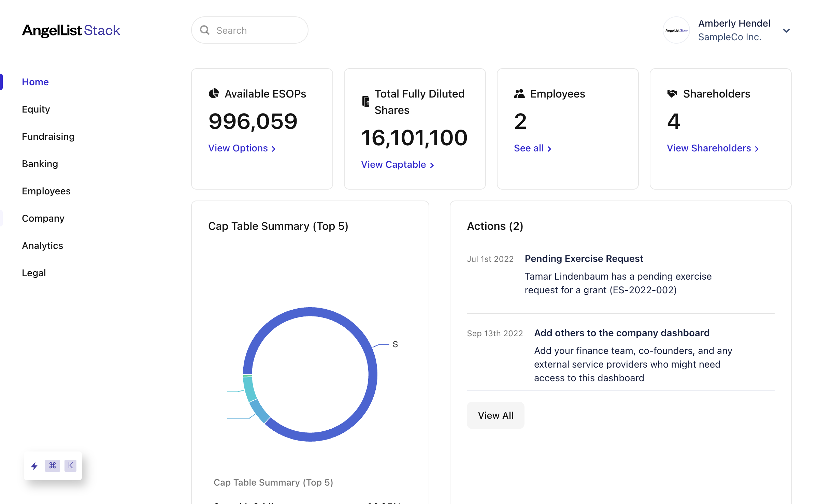This screenshot has height=504, width=819.
Task: Click the SampleCo Inc. company name
Action: (730, 37)
